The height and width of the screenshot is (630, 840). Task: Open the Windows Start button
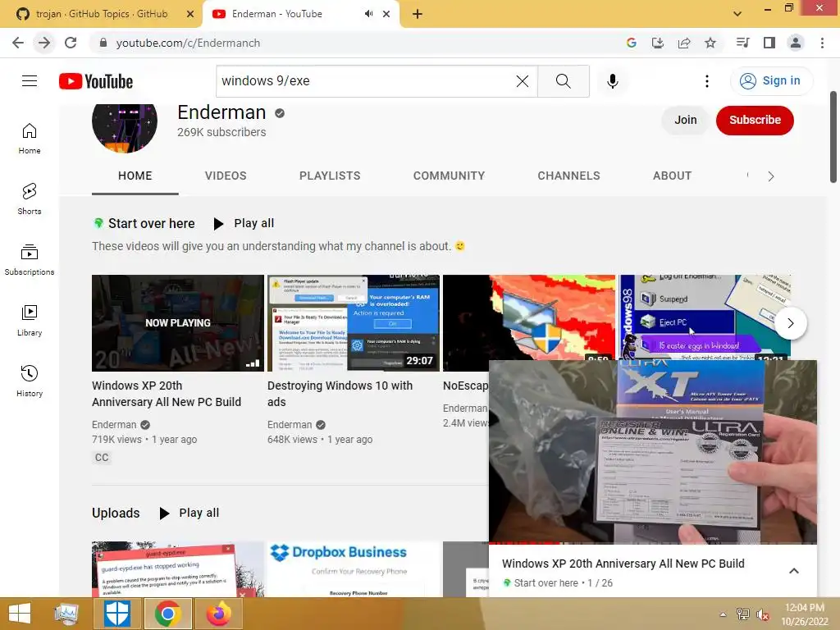20,614
